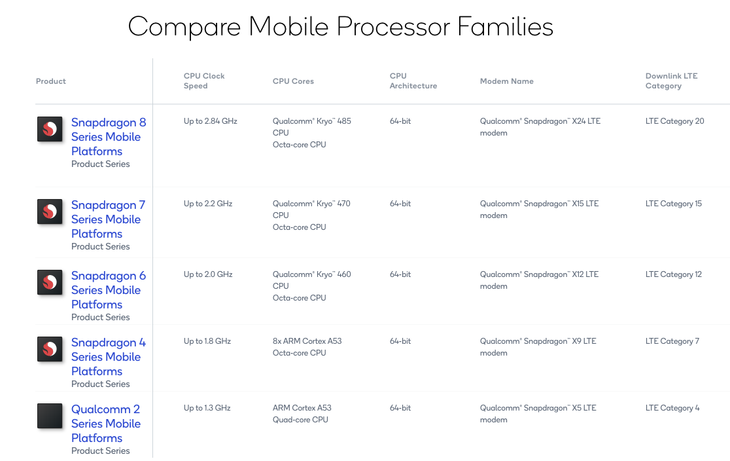
Task: Click the Compare Mobile Processor Families heading
Action: 340,27
